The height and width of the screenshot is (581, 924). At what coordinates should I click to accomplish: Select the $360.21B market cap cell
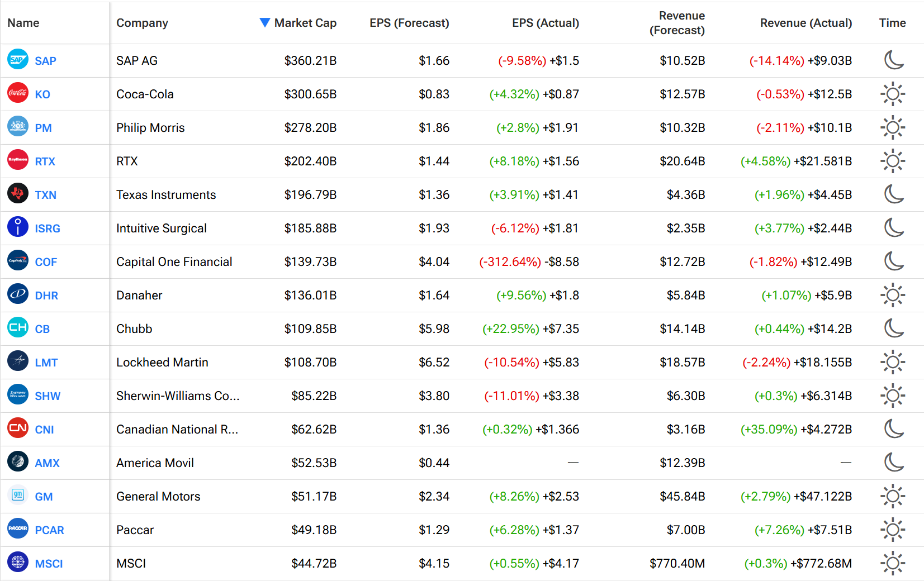tap(310, 60)
